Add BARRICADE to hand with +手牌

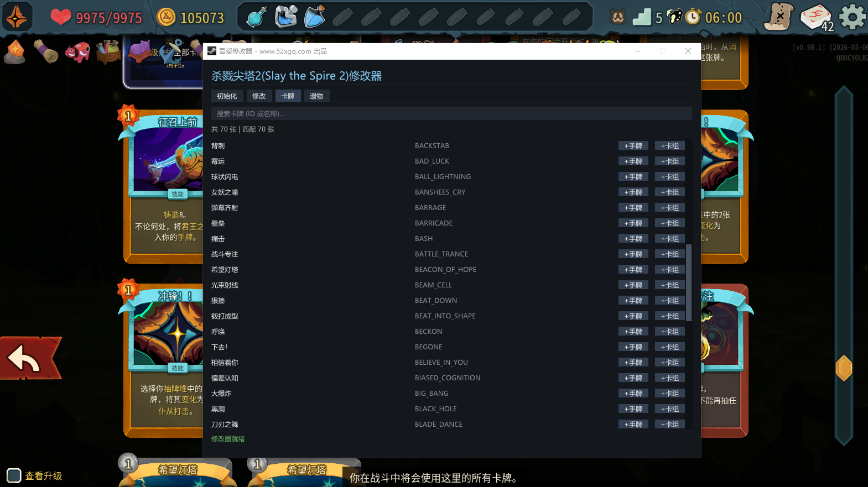click(633, 223)
